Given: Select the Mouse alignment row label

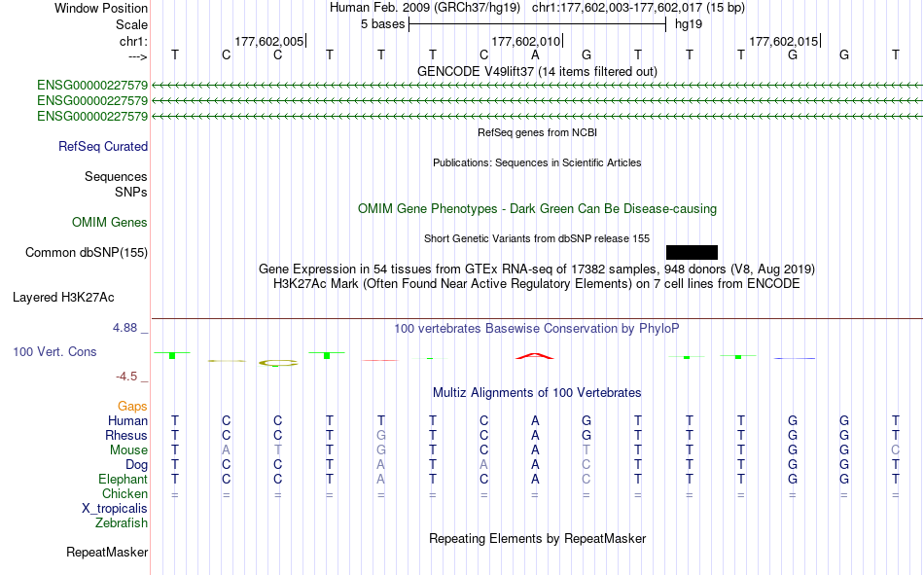Looking at the screenshot, I should (128, 449).
